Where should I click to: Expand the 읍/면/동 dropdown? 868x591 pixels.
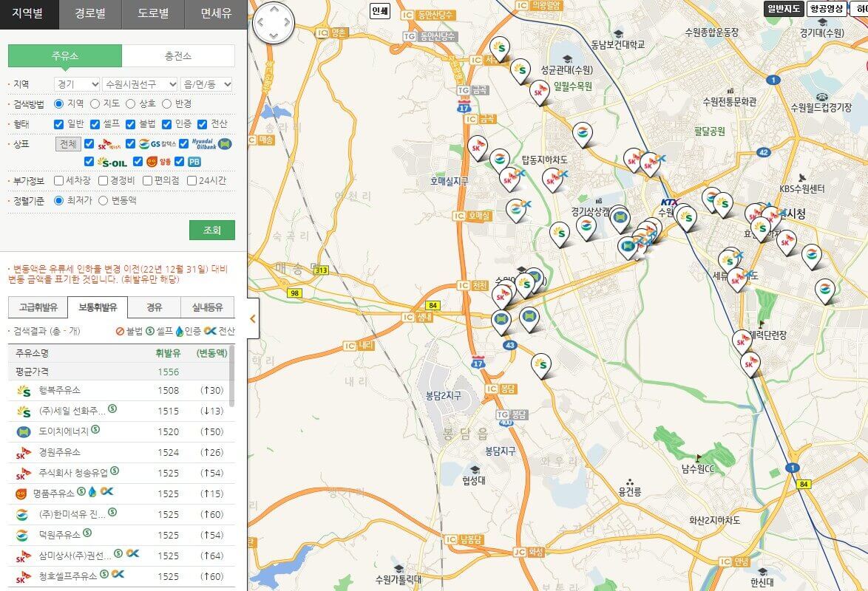click(x=206, y=84)
